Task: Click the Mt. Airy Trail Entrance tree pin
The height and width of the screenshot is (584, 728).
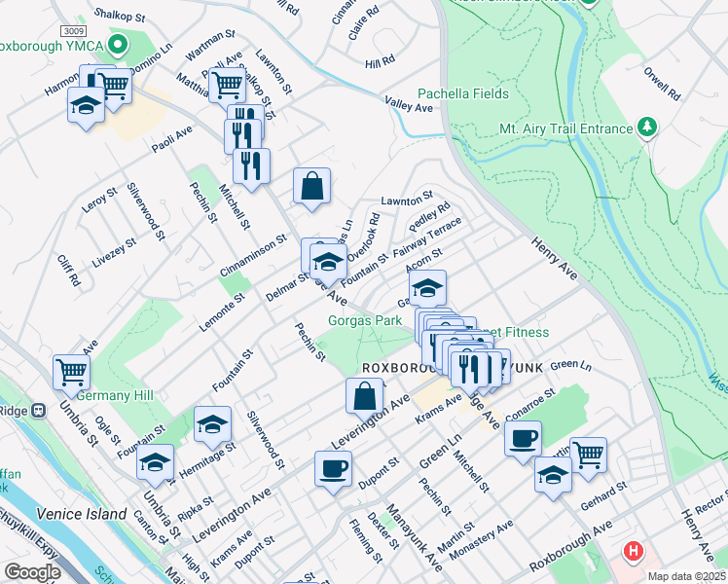Action: click(x=647, y=128)
